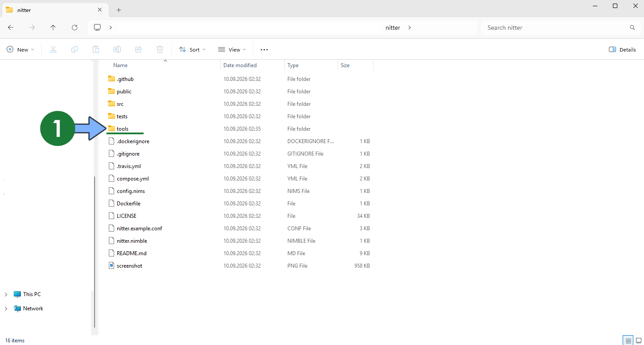Sort by Date modified column header

[x=240, y=65]
